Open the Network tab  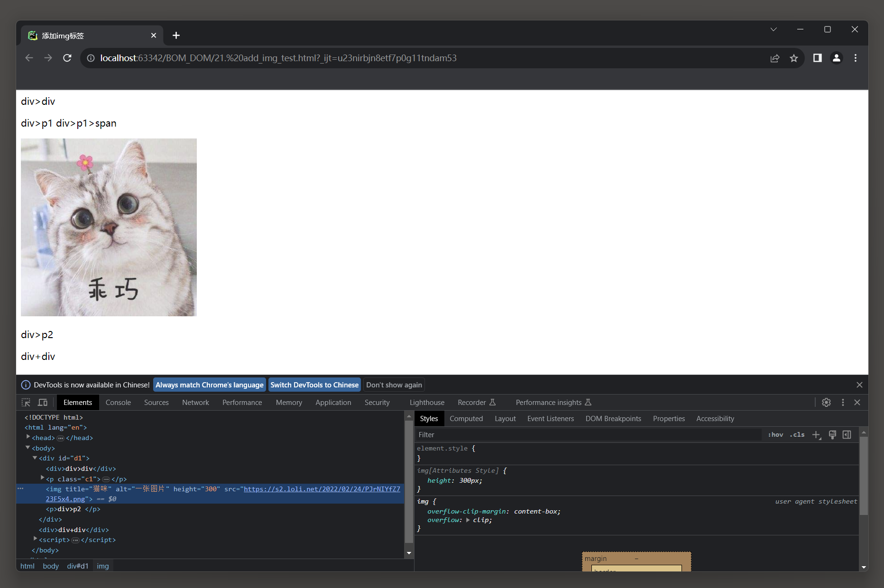click(x=195, y=403)
